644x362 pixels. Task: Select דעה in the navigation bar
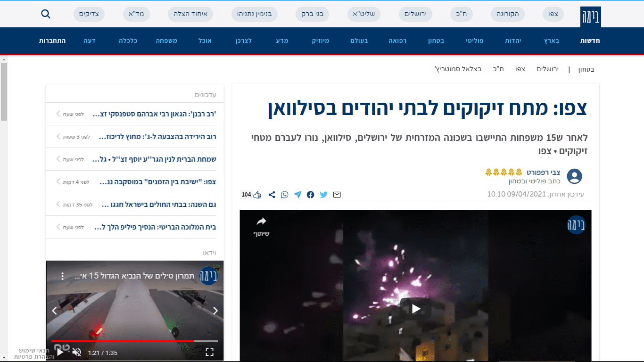click(x=90, y=41)
